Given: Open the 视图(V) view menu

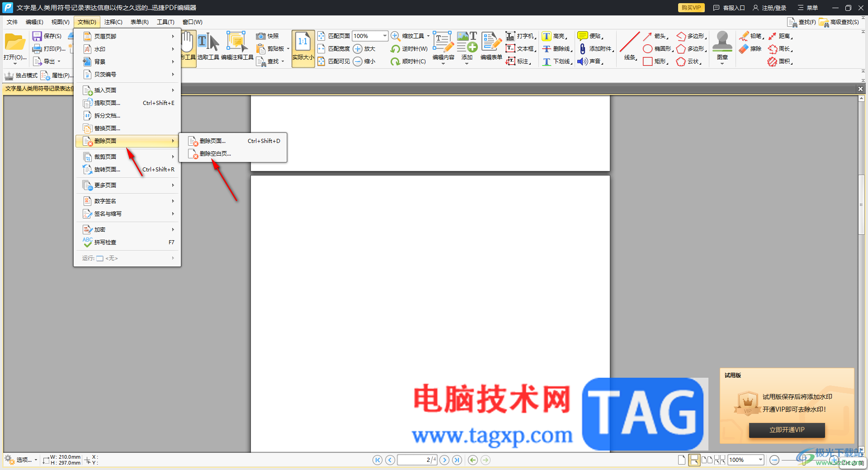Looking at the screenshot, I should 60,22.
